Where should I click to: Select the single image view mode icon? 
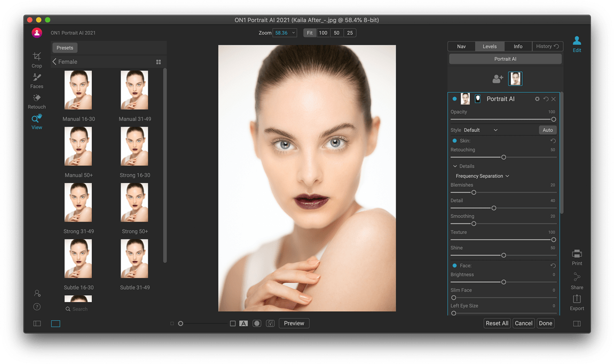(56, 323)
